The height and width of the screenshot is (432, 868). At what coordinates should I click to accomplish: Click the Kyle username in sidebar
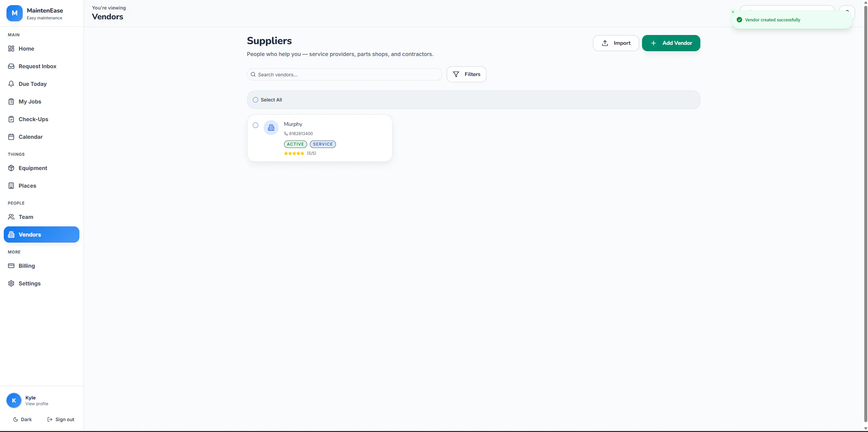pyautogui.click(x=31, y=398)
